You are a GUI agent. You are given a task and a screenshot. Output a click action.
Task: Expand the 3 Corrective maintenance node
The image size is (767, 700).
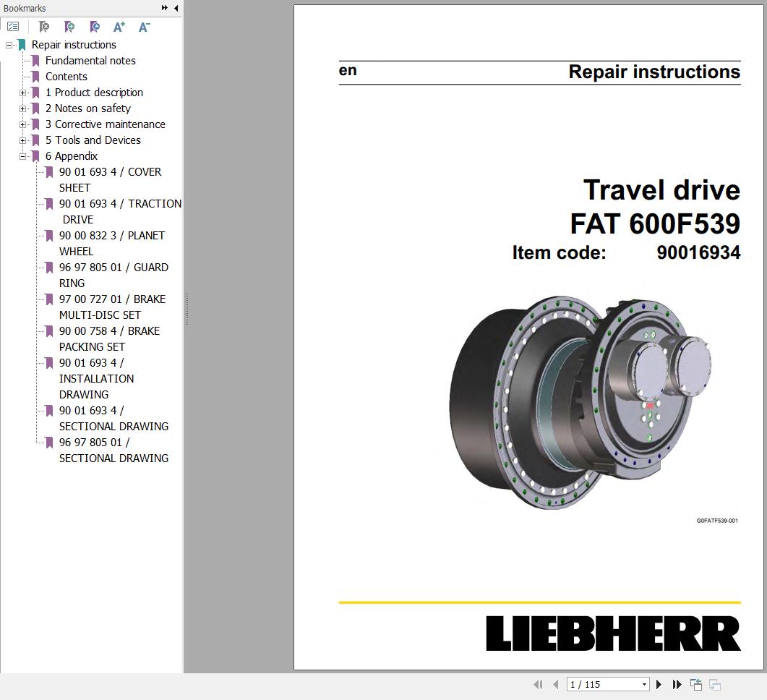click(x=22, y=124)
